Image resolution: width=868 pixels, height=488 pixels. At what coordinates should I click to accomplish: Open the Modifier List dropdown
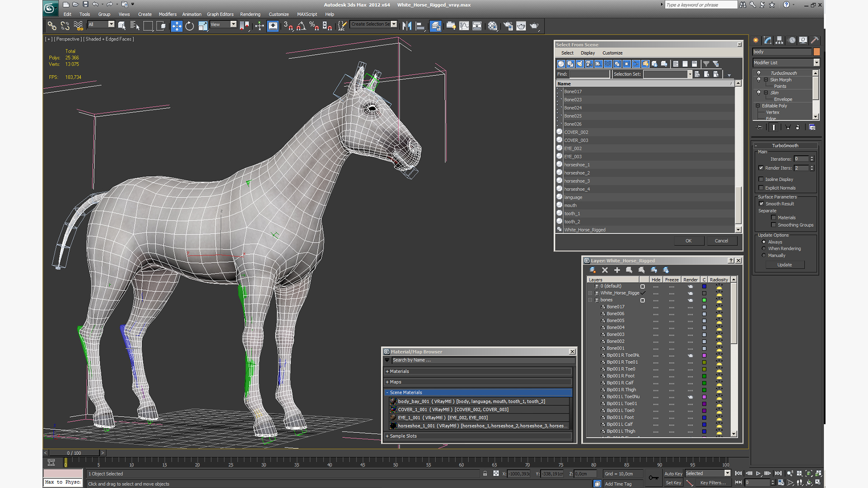pos(816,62)
